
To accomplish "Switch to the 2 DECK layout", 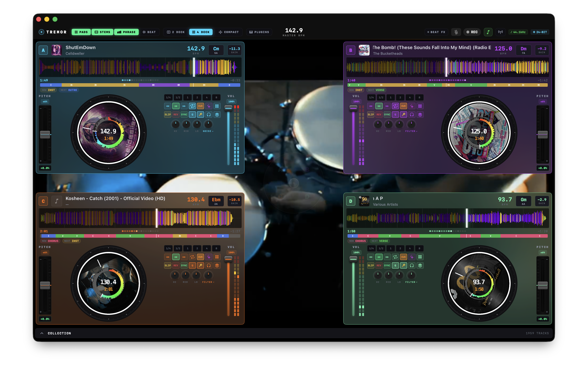I will pyautogui.click(x=176, y=32).
